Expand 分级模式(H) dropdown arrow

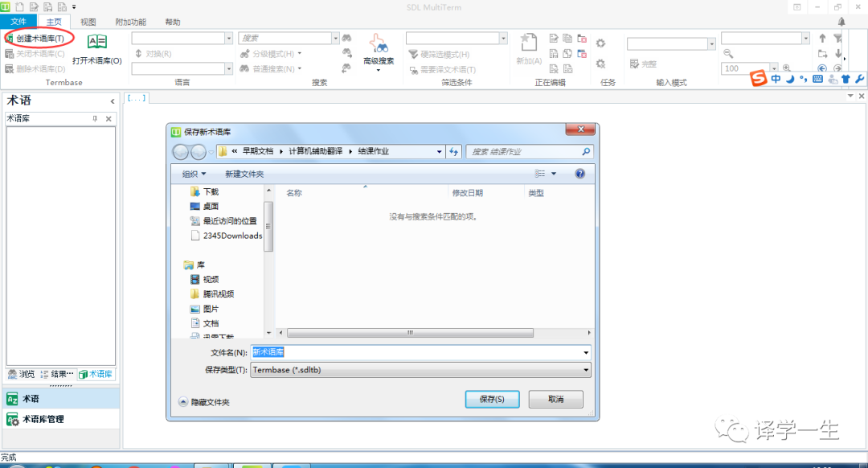click(x=300, y=53)
